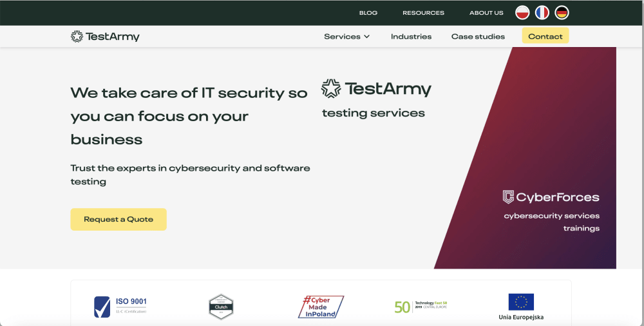The image size is (644, 326).
Task: Click the Cyber Made In Poland badge
Action: (321, 307)
